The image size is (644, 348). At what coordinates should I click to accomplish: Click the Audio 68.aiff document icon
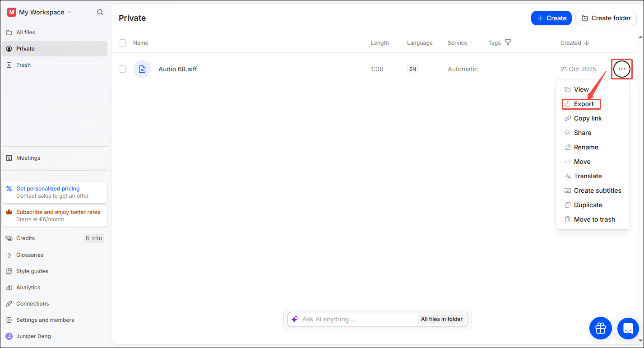(x=142, y=69)
